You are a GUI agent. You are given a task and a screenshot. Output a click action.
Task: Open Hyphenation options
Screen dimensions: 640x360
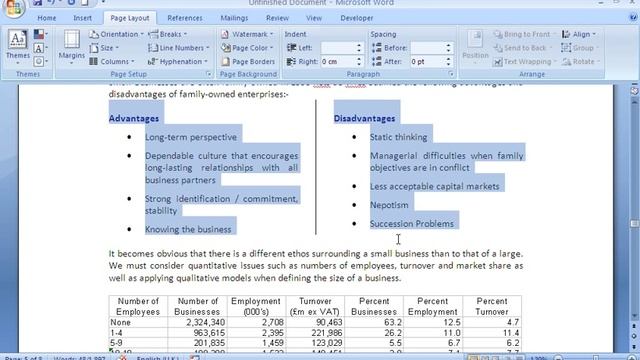coord(178,62)
